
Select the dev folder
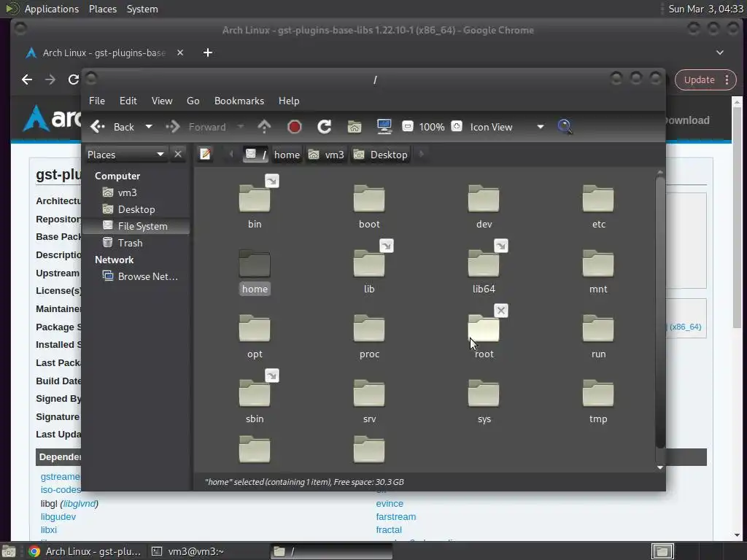point(484,198)
